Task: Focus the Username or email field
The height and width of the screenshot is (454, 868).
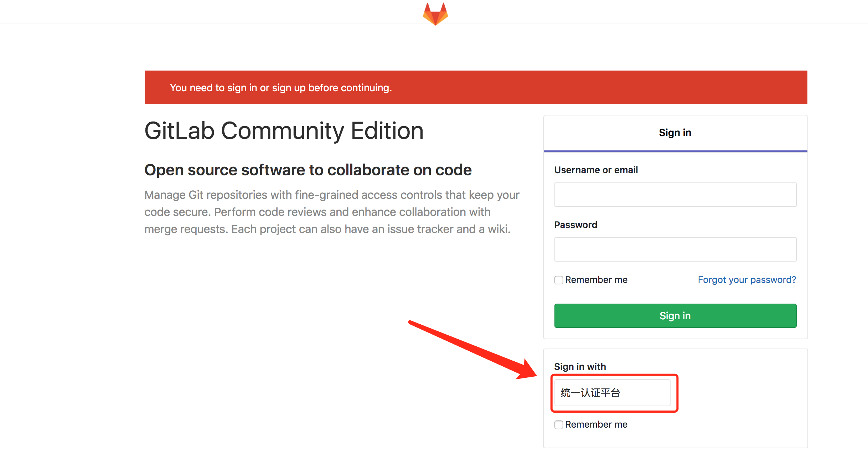Action: 675,195
